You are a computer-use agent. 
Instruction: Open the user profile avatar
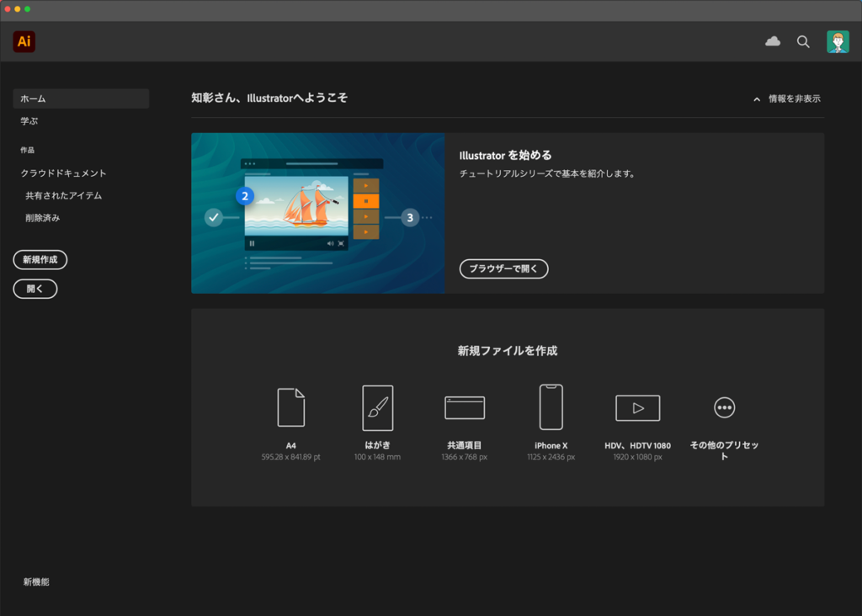[x=838, y=42]
